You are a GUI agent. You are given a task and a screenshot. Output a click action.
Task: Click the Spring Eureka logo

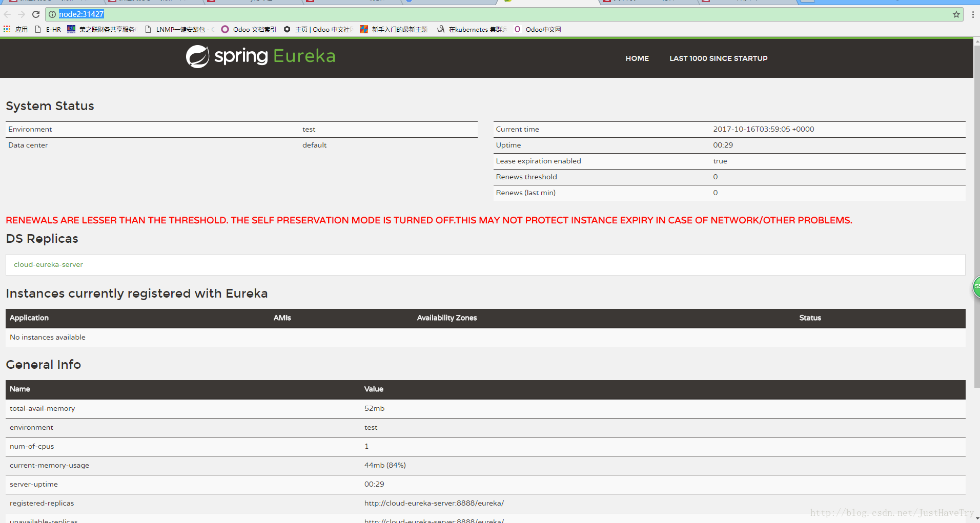(260, 56)
